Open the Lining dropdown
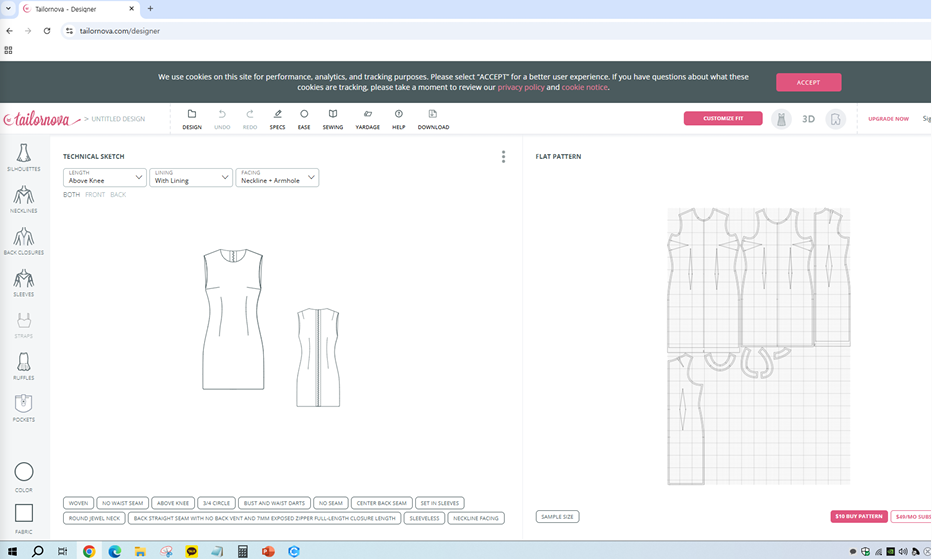 point(191,177)
